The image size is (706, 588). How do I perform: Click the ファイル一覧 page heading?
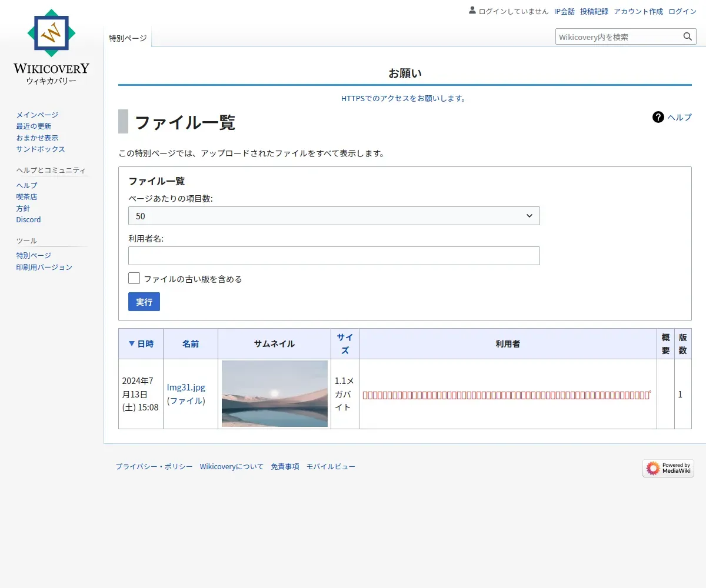(185, 122)
